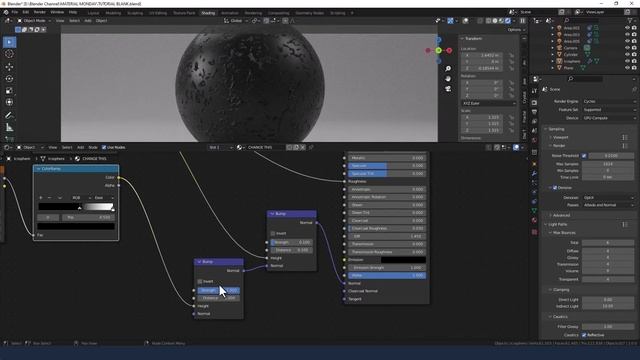
Task: Open the View menu in node editor header
Action: (x=53, y=147)
